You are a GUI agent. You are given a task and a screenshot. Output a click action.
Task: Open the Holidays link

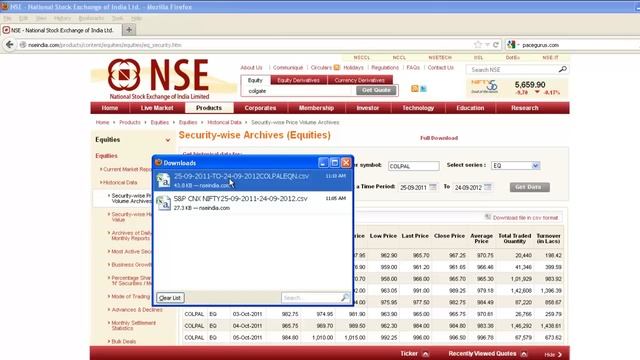(353, 67)
